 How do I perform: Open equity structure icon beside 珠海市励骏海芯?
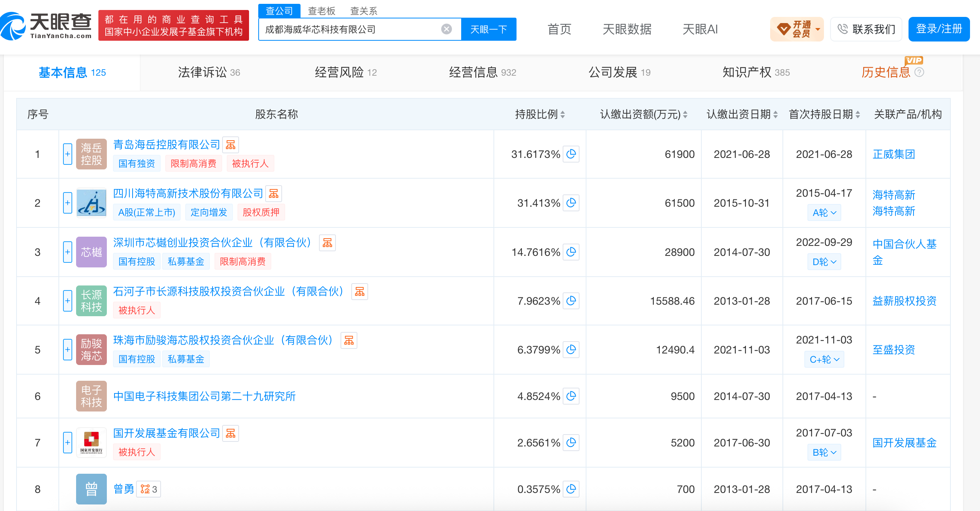349,340
